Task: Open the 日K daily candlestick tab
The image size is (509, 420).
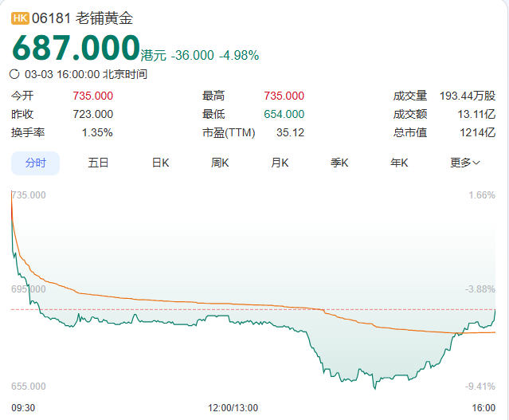Action: pos(160,163)
